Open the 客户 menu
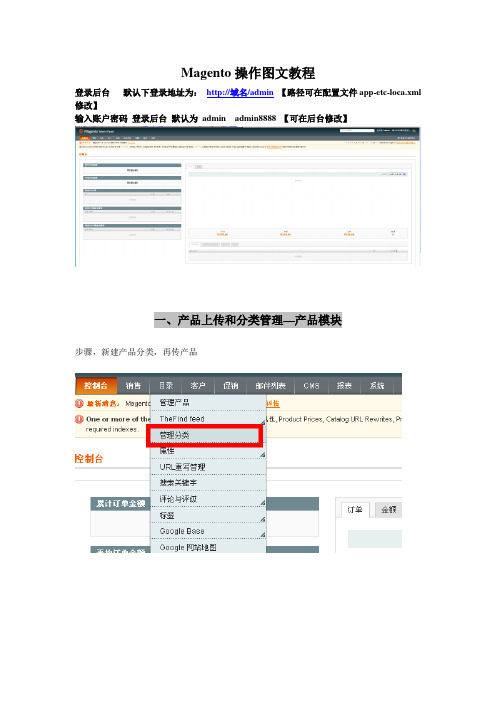 198,385
